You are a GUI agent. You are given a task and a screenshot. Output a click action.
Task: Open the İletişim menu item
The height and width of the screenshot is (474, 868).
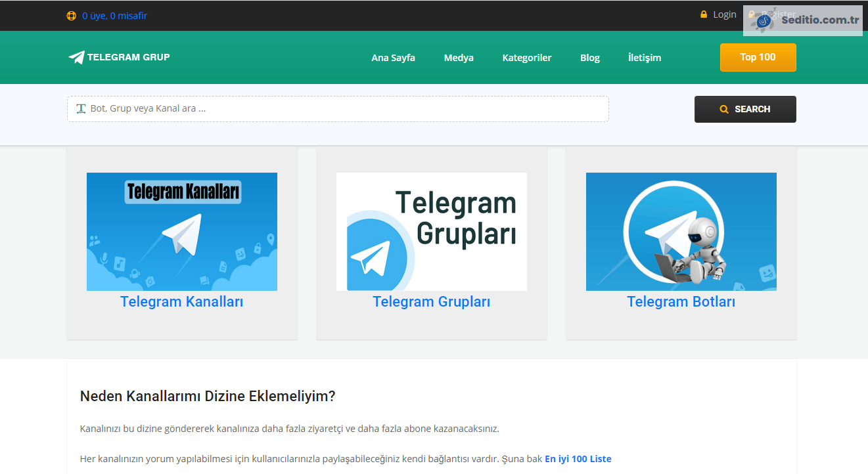point(645,58)
